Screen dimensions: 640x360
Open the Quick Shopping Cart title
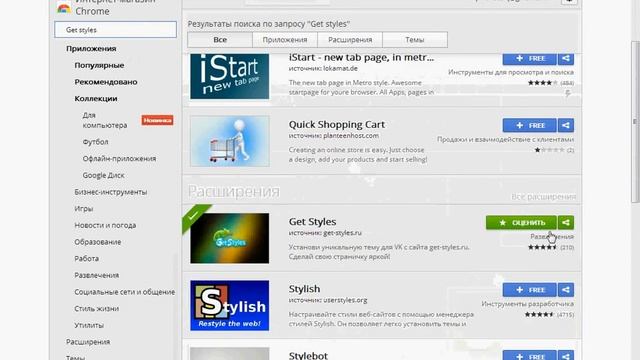[337, 124]
